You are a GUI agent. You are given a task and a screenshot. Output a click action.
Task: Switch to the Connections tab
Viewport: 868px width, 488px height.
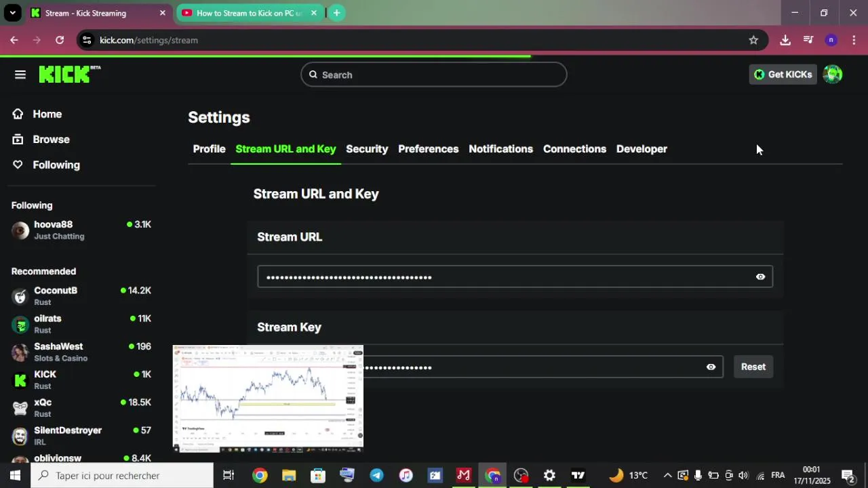[574, 149]
